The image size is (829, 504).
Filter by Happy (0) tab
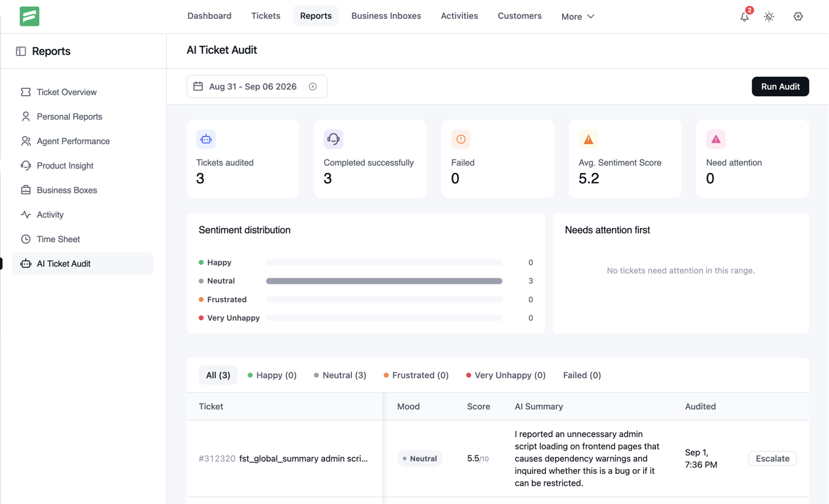point(272,375)
